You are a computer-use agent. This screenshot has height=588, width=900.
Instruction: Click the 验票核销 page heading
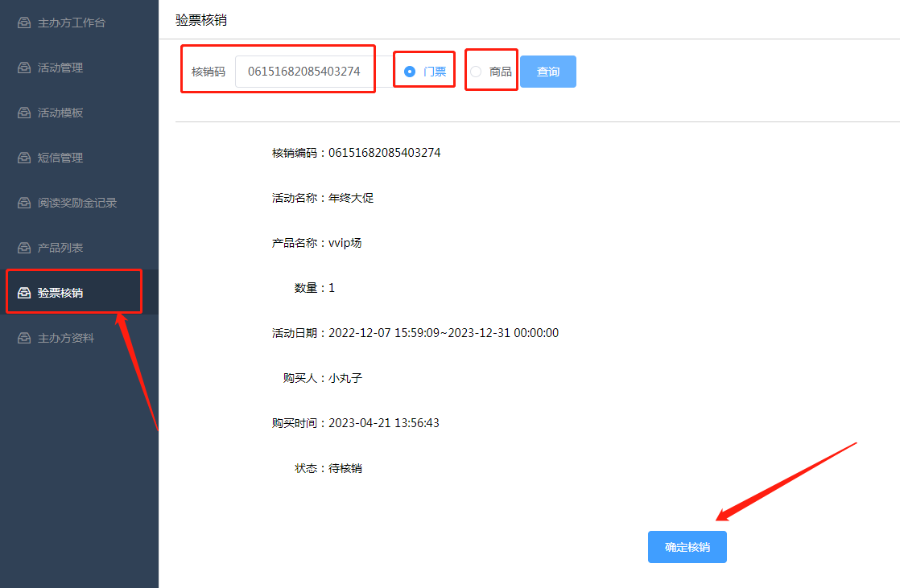coord(200,20)
